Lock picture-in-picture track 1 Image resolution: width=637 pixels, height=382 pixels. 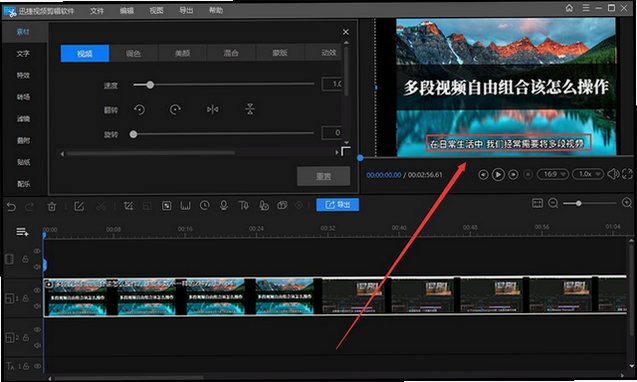click(x=25, y=299)
